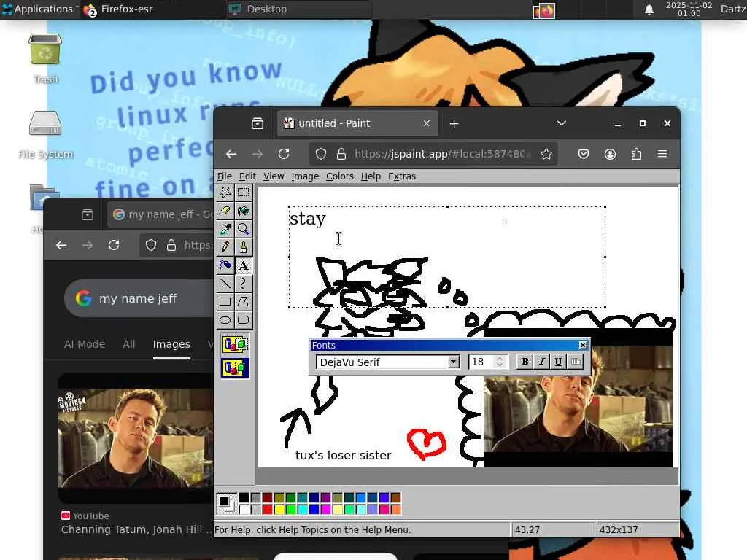Toggle Underline in the Fonts window
The height and width of the screenshot is (560, 747).
[558, 362]
